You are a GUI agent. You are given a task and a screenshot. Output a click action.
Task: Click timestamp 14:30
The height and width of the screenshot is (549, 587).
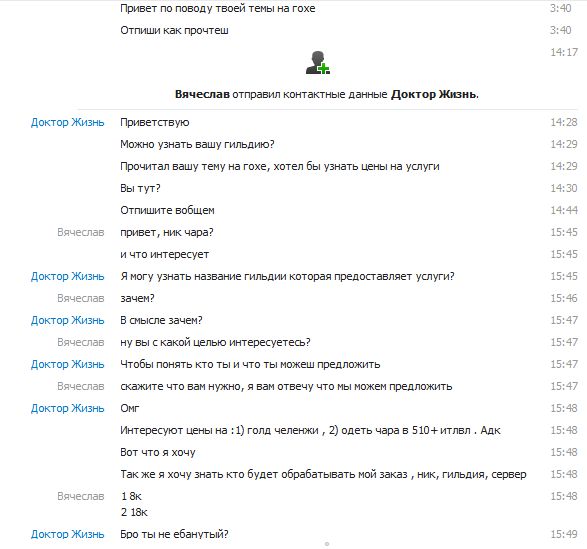(564, 188)
